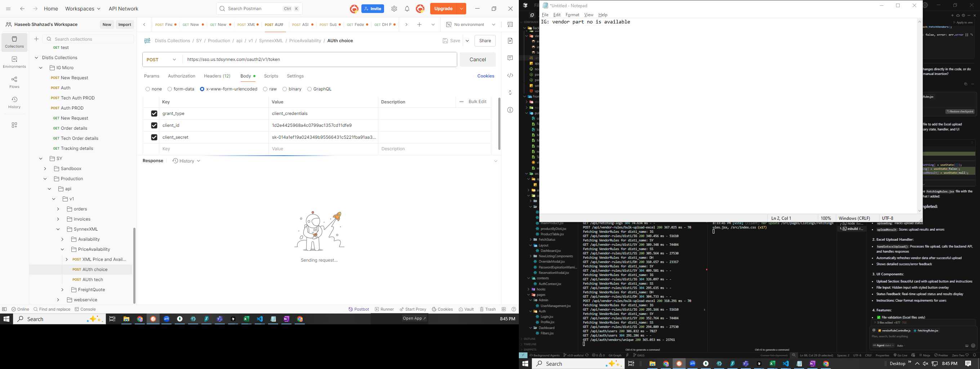980x369 pixels.
Task: Open the Save options dropdown arrow
Action: pyautogui.click(x=468, y=41)
